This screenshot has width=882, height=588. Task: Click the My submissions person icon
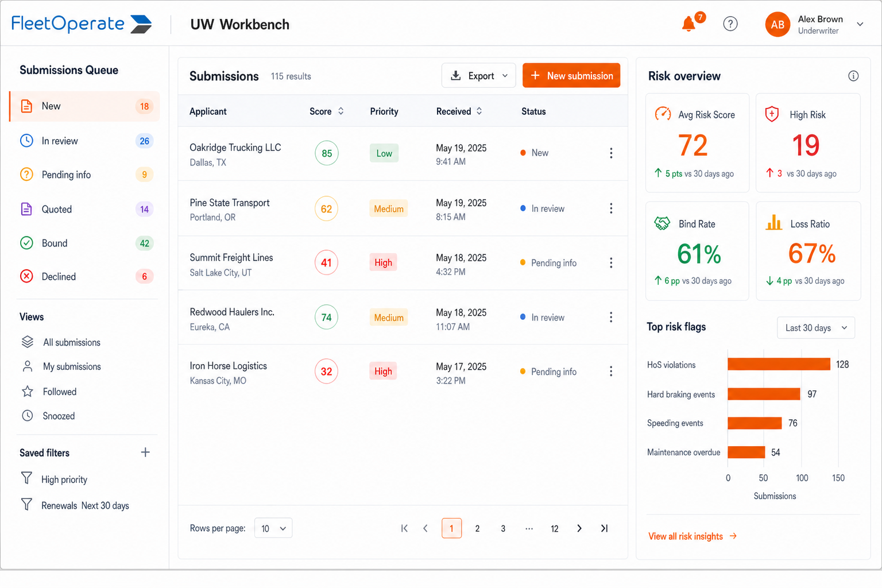[x=27, y=366]
